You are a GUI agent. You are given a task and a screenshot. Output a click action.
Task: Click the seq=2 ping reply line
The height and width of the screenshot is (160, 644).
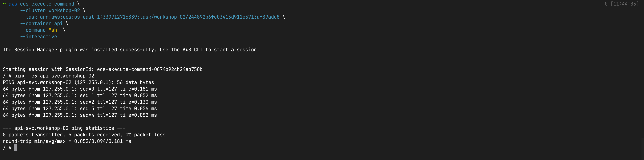(80, 102)
